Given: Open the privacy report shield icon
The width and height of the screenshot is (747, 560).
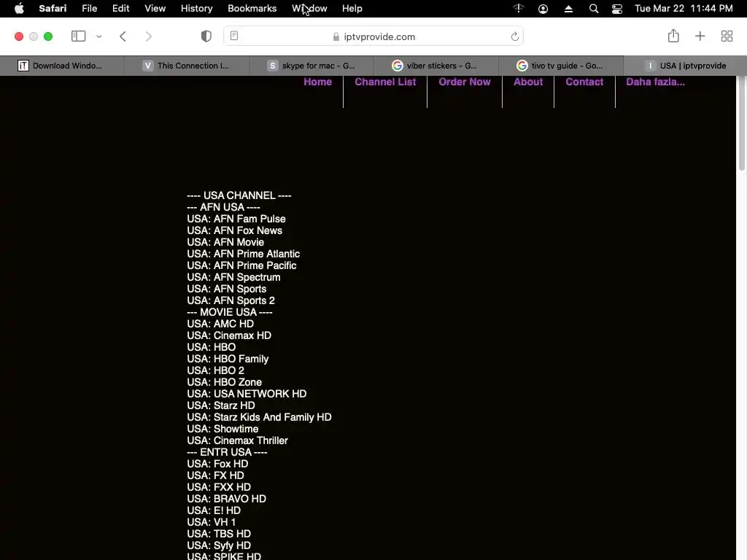Looking at the screenshot, I should (x=206, y=36).
